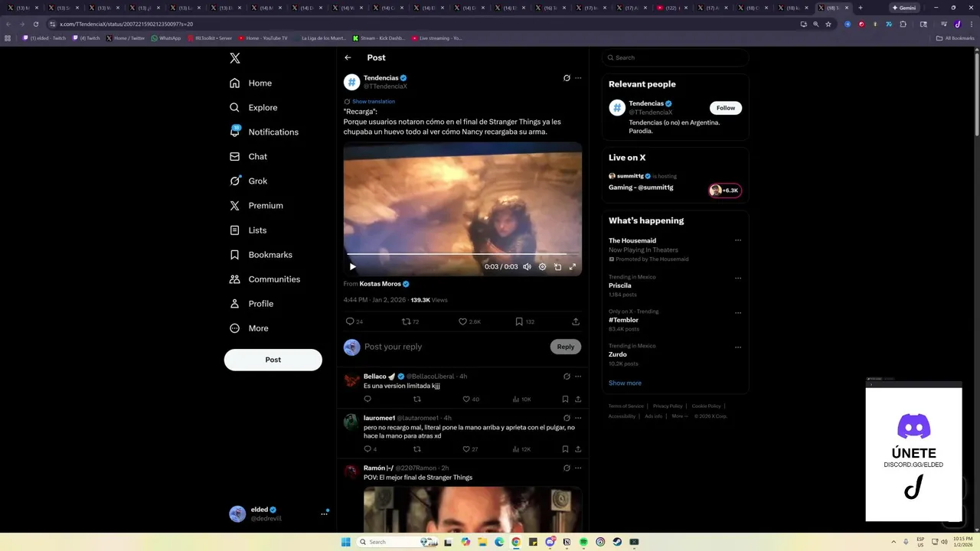Viewport: 980px width, 551px height.
Task: Open Gemini button in Chrome
Action: tap(904, 8)
